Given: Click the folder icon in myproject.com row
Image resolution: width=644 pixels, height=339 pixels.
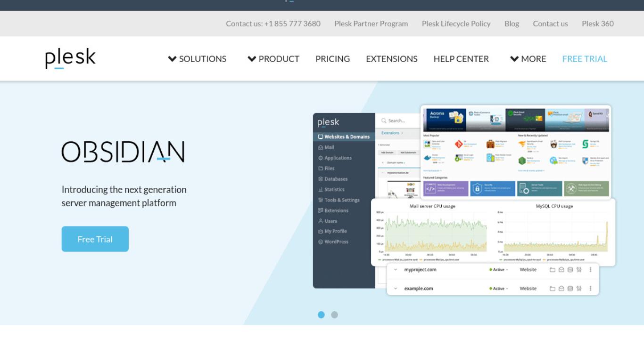Looking at the screenshot, I should (553, 270).
